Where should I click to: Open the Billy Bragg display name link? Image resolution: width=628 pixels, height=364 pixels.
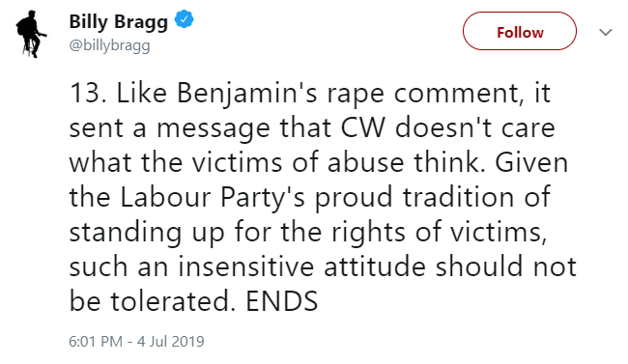118,21
